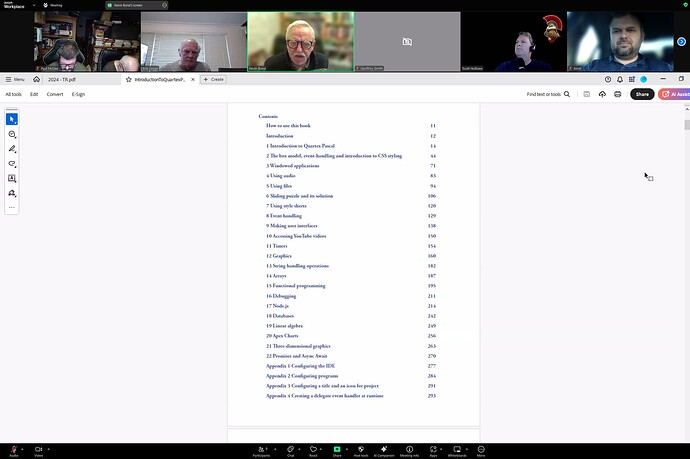
Task: Open Zoom Workplace dropdown arrow
Action: [x=34, y=5]
